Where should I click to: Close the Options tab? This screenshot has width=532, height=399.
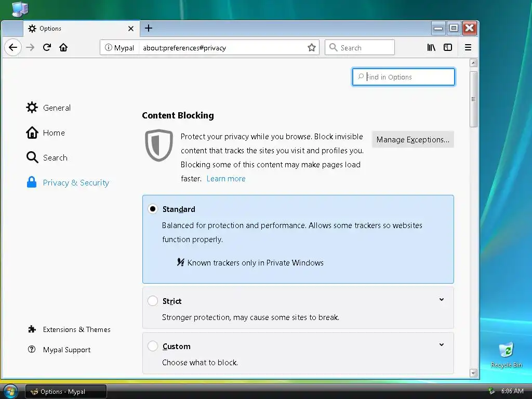[x=130, y=29]
